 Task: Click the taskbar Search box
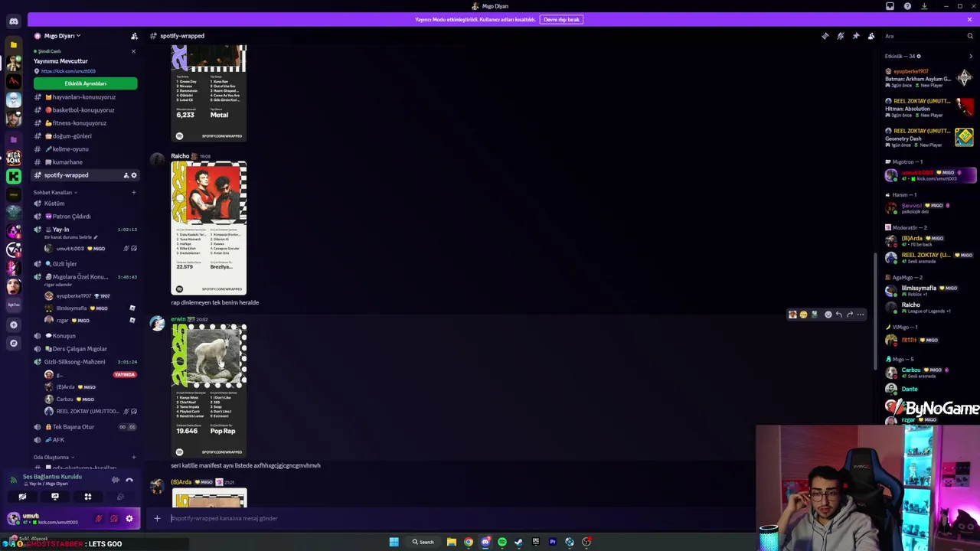pyautogui.click(x=423, y=542)
